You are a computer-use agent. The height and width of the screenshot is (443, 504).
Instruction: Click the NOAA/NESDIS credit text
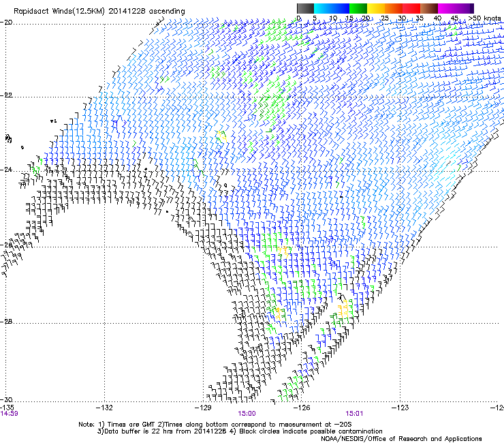pos(401,438)
